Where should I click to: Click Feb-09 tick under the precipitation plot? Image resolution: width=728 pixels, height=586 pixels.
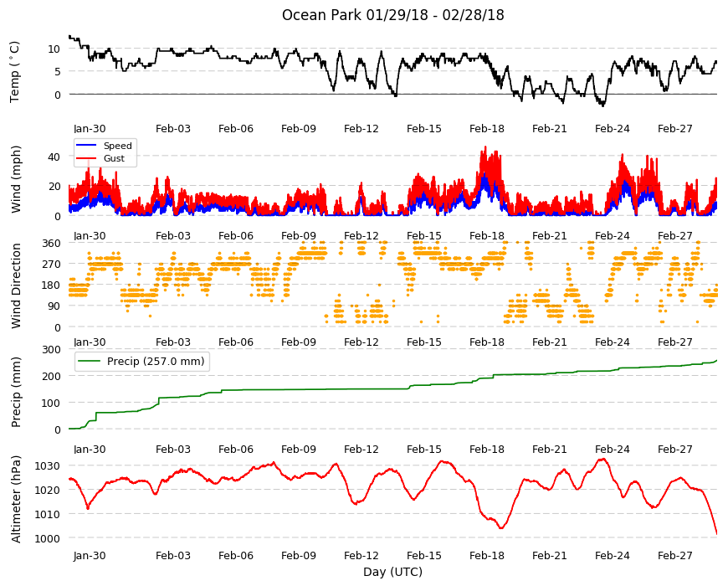click(299, 449)
